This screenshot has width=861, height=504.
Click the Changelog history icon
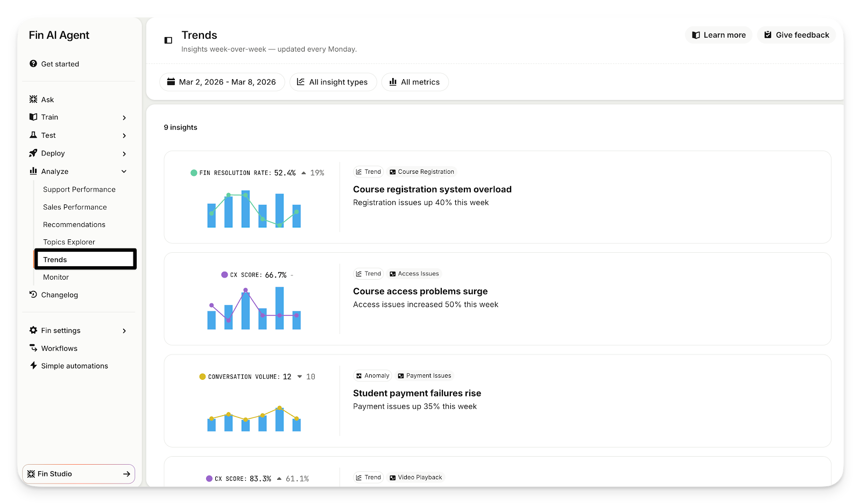point(33,295)
